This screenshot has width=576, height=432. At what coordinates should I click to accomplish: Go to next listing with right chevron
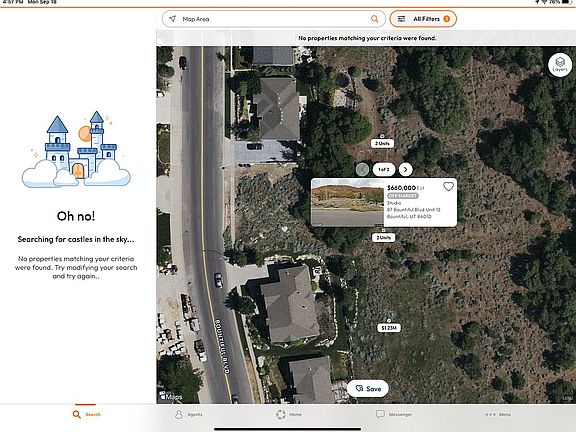click(x=406, y=169)
